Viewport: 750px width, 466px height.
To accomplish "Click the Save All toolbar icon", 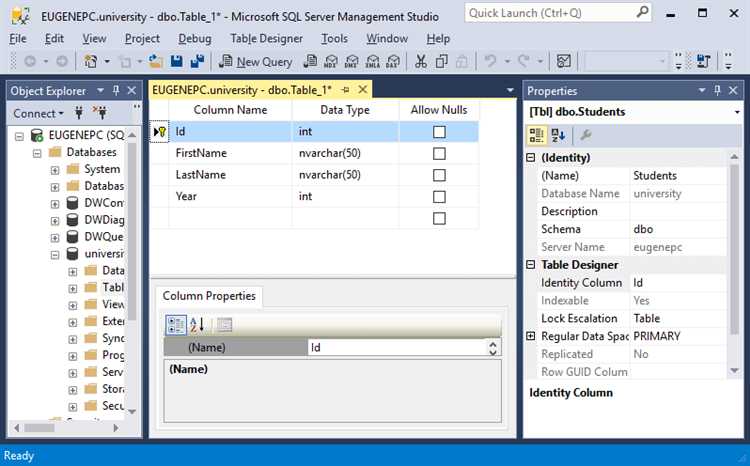I will pyautogui.click(x=194, y=62).
